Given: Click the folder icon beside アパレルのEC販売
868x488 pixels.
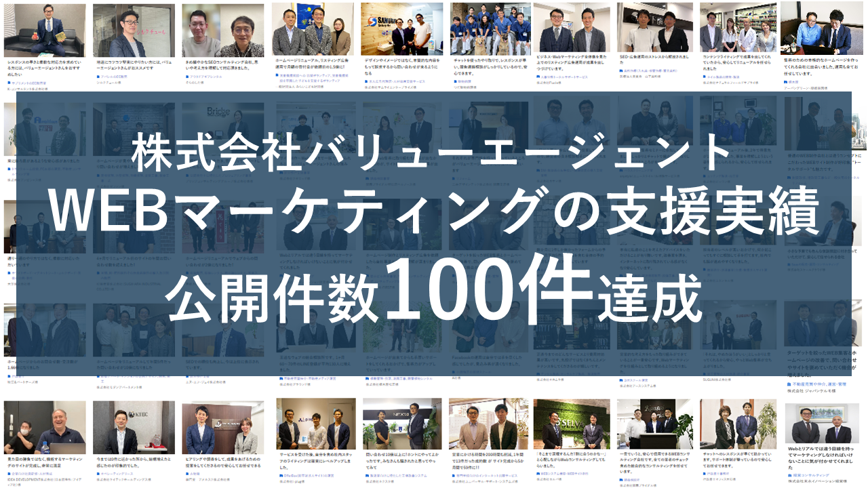Looking at the screenshot, I should pyautogui.click(x=98, y=77).
